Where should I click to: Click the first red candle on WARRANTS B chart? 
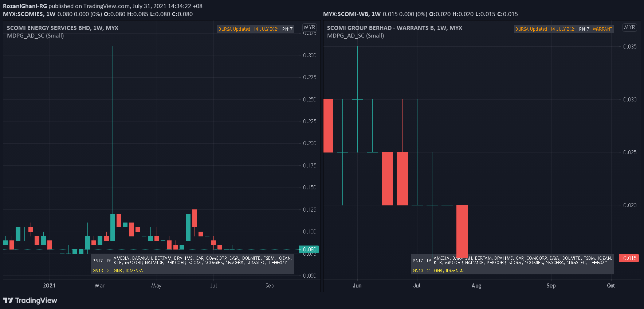tap(328, 126)
